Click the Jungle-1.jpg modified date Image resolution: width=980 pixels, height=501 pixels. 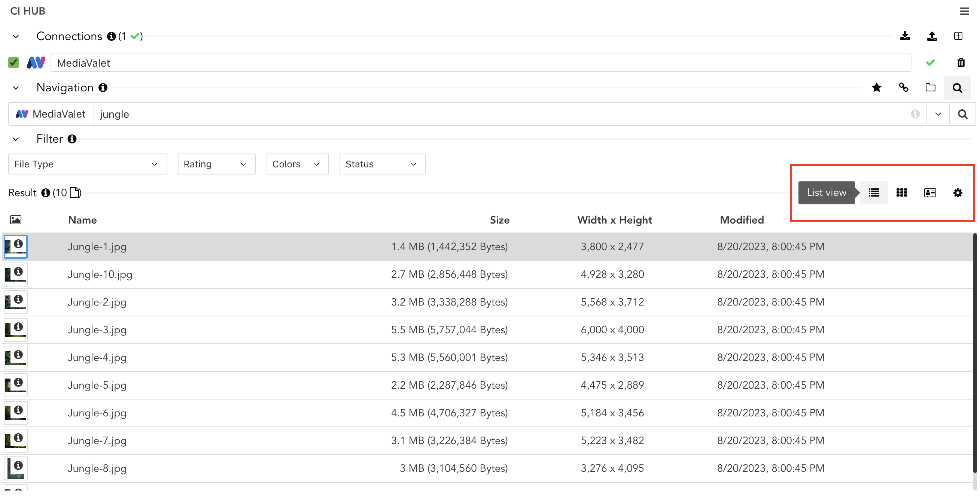771,246
